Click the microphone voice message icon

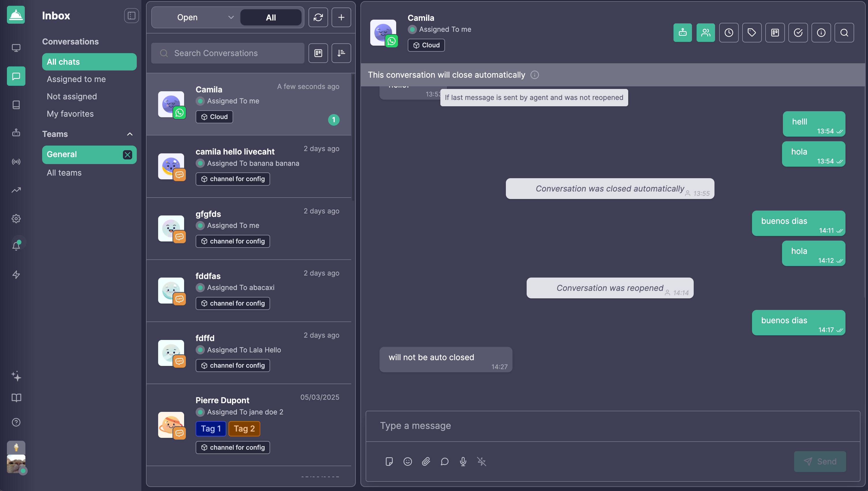[463, 461]
